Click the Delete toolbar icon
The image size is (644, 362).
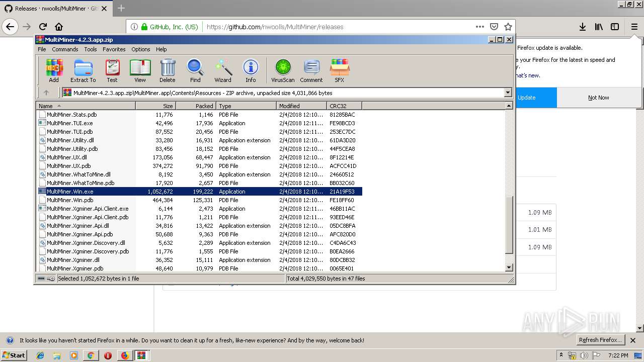(x=168, y=70)
